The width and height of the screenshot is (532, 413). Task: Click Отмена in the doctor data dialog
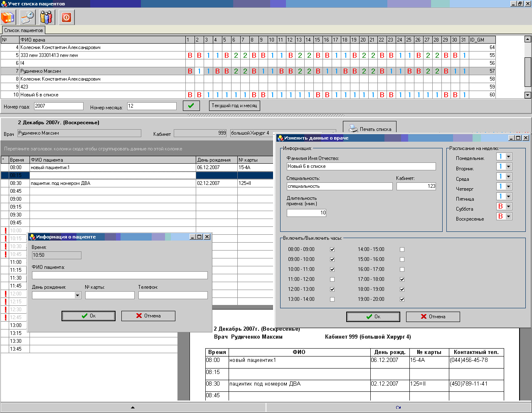[x=433, y=317]
